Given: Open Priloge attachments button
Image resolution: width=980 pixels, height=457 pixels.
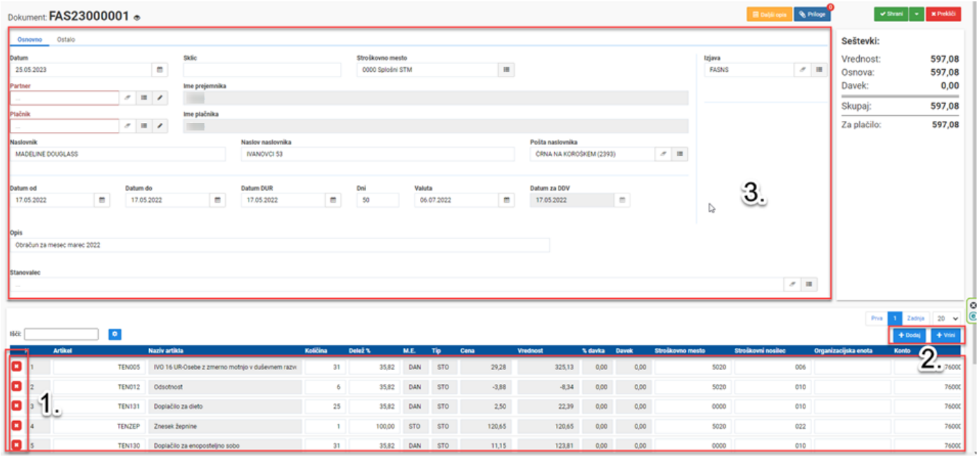Looking at the screenshot, I should pos(812,14).
